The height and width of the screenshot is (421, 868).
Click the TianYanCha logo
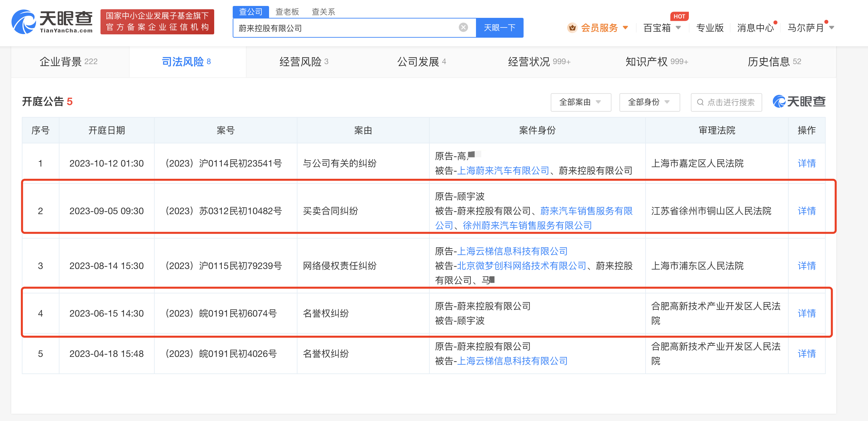point(52,21)
